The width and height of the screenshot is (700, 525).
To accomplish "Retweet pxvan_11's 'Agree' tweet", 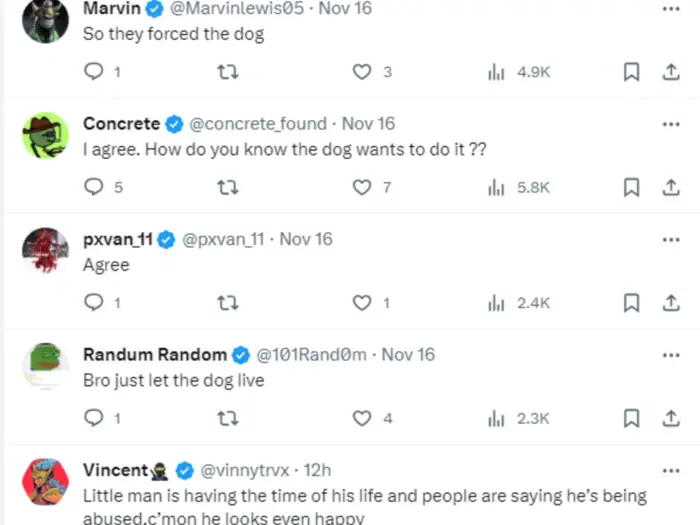I will coord(228,303).
